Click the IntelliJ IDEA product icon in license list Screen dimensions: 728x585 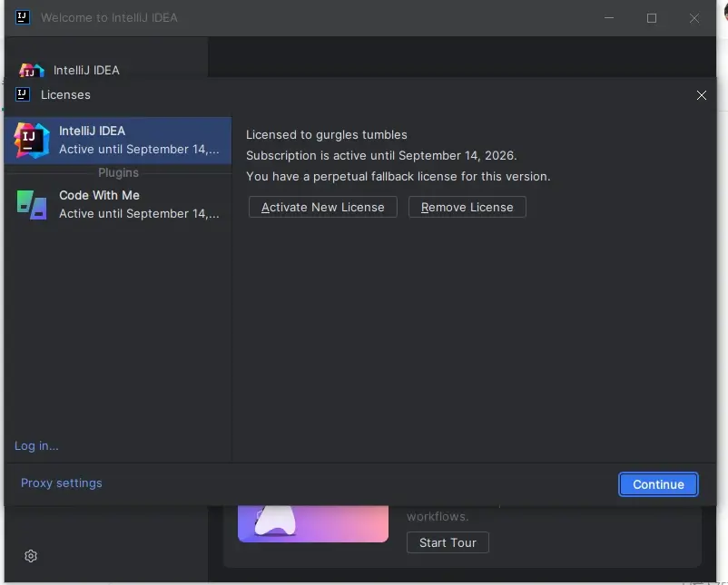32,140
